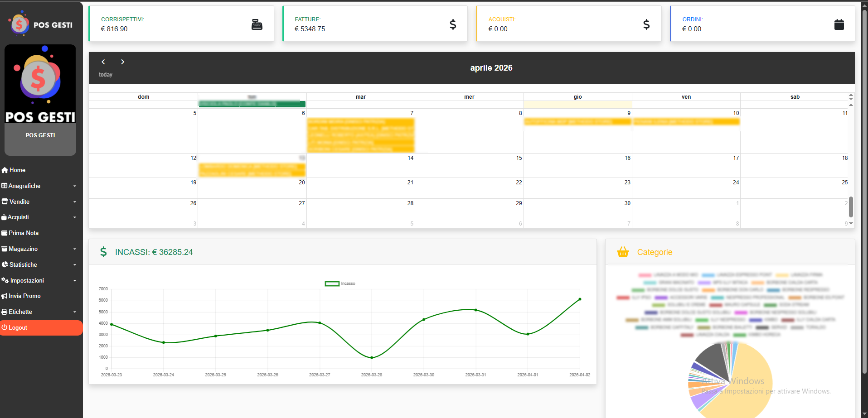Click the POS GESTI logo in header
The width and height of the screenshot is (868, 418).
(40, 24)
